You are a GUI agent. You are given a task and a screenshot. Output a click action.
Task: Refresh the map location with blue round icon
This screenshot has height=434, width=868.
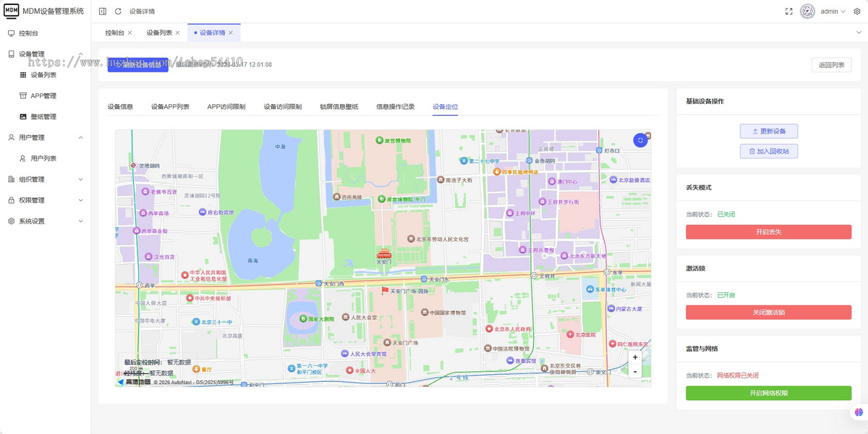640,140
